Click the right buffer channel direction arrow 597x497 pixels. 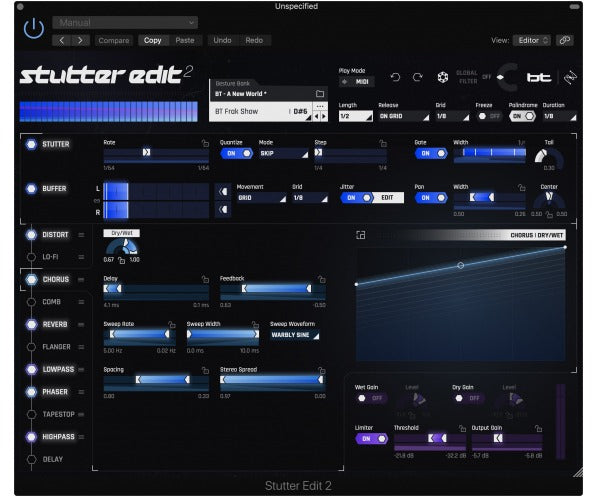point(223,209)
